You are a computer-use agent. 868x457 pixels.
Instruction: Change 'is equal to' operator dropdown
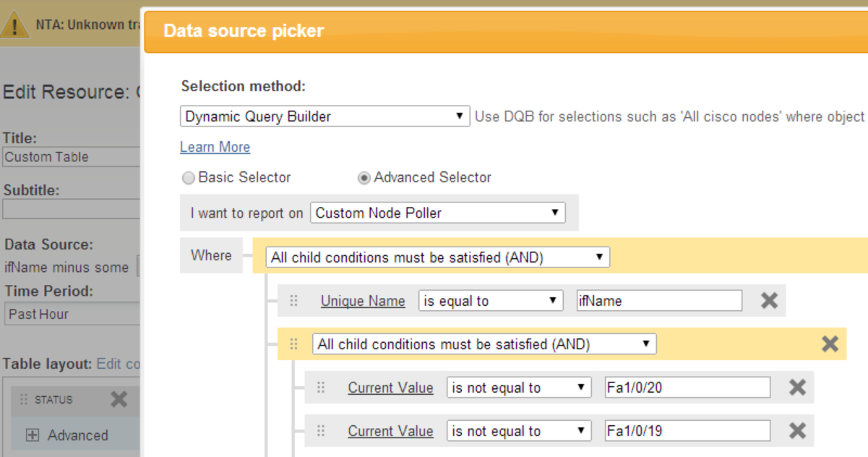pos(491,301)
